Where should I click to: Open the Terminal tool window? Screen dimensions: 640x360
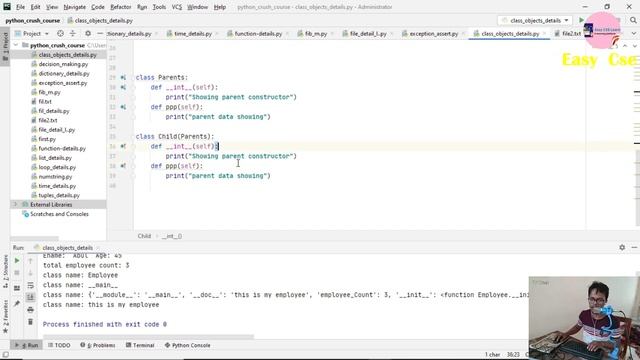(140, 345)
